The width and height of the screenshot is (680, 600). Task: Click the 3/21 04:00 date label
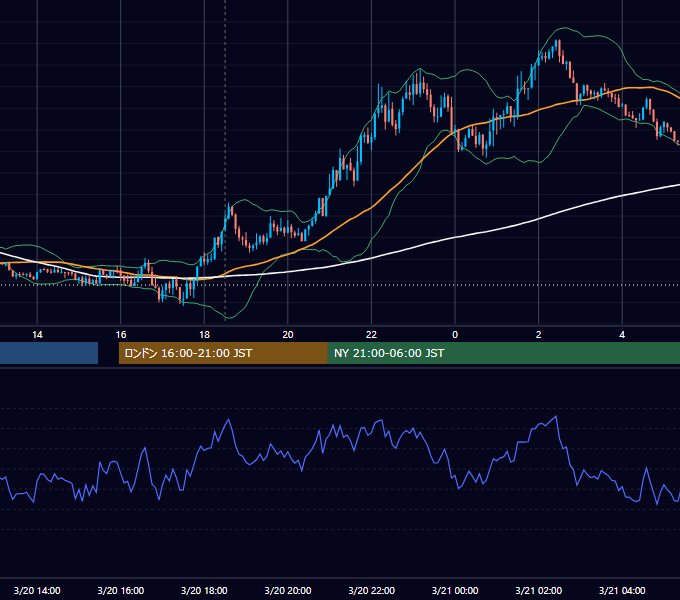pos(622,590)
